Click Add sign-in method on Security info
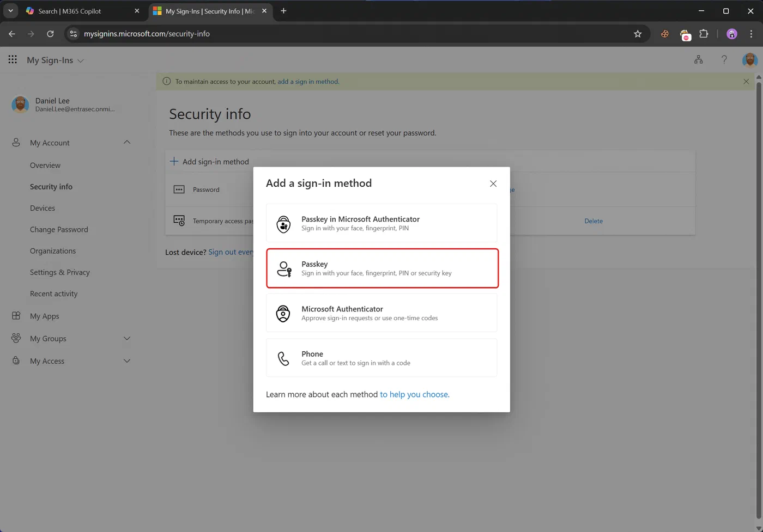763x532 pixels. pos(209,161)
